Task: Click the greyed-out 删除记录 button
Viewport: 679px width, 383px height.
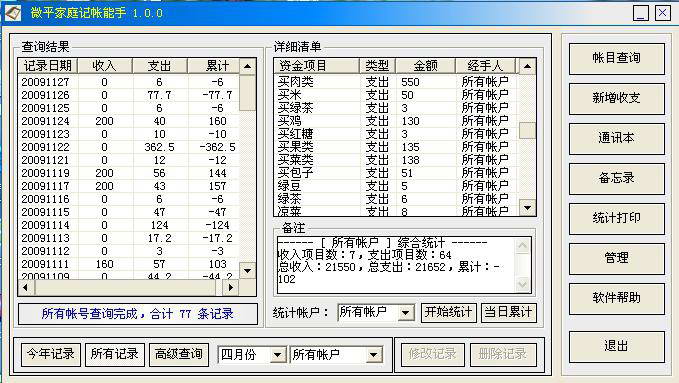Action: [503, 354]
